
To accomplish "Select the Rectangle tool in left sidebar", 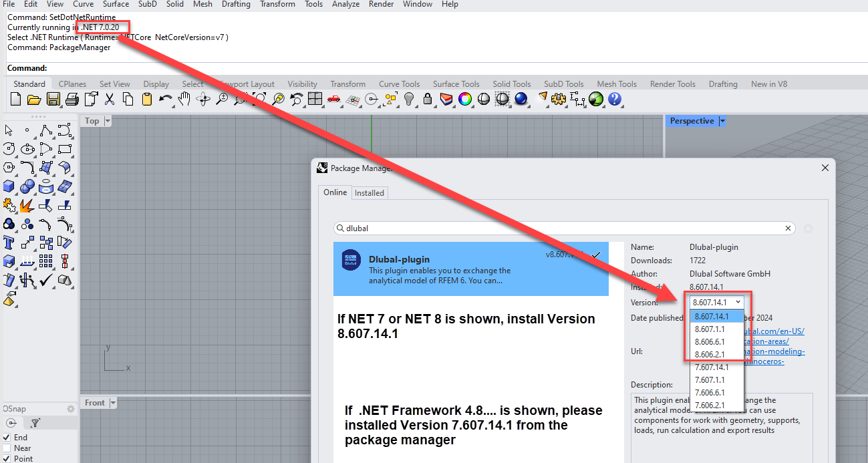I will coord(65,149).
